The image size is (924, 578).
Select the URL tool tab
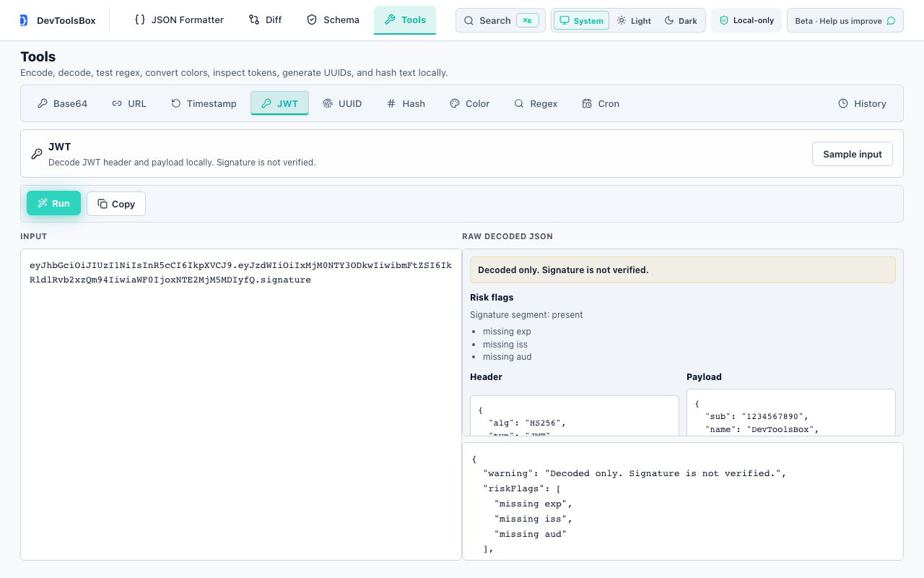(129, 103)
